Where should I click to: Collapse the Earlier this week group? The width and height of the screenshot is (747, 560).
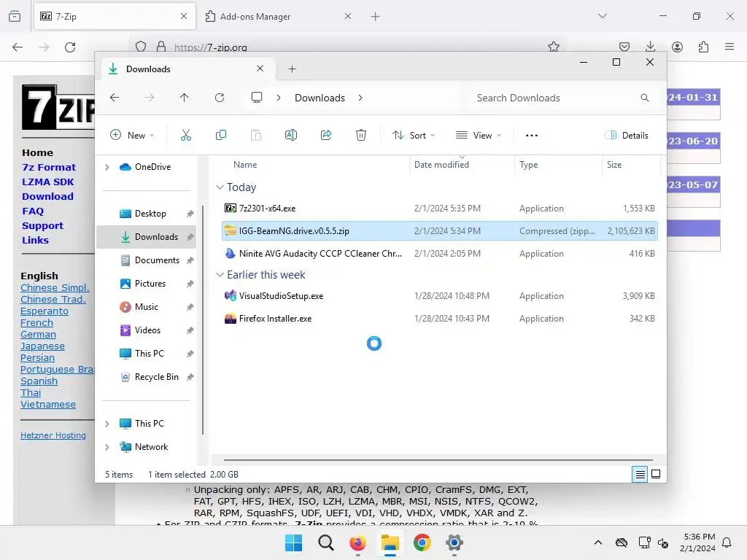[220, 275]
